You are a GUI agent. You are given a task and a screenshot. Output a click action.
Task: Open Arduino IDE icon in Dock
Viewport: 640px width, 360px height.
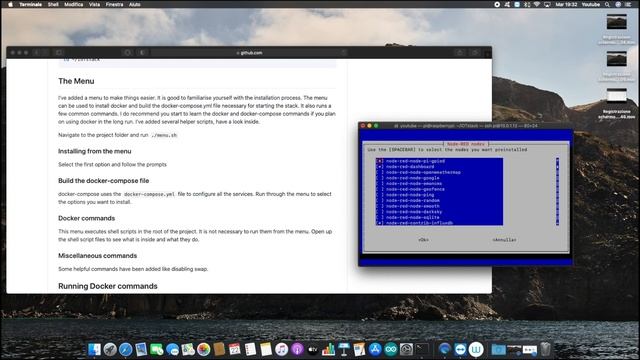pyautogui.click(x=391, y=349)
